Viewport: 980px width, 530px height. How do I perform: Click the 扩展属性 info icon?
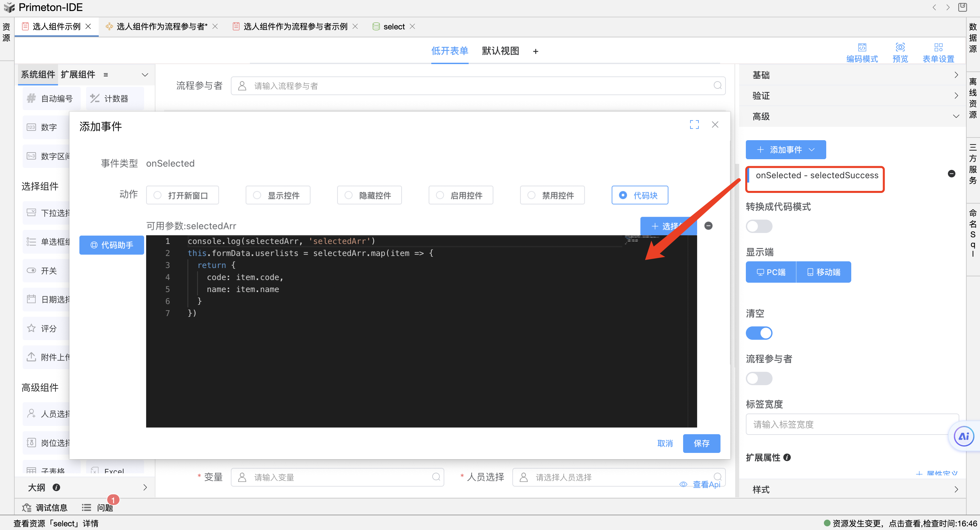point(787,457)
